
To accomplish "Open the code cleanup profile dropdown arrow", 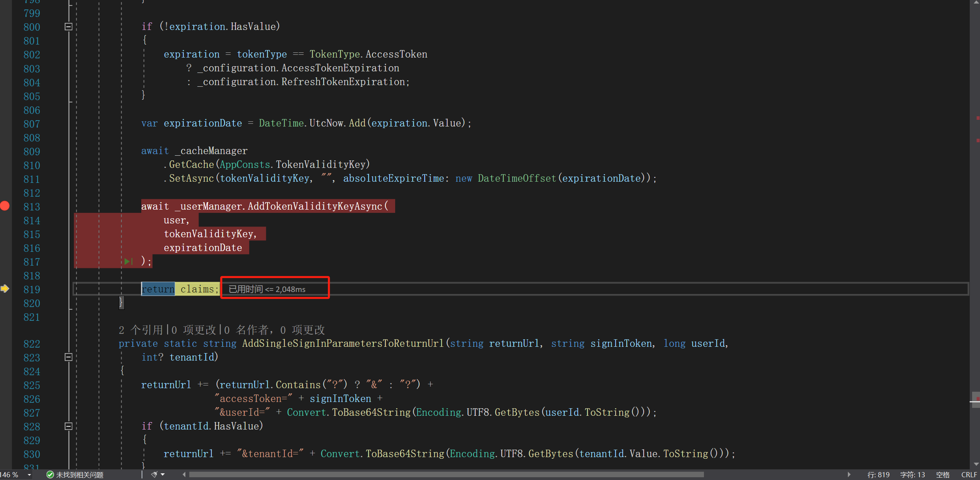I will (163, 474).
